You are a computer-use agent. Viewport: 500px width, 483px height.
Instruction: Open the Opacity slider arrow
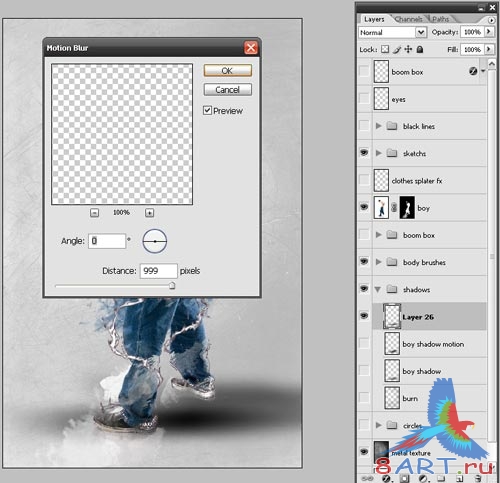(x=489, y=32)
